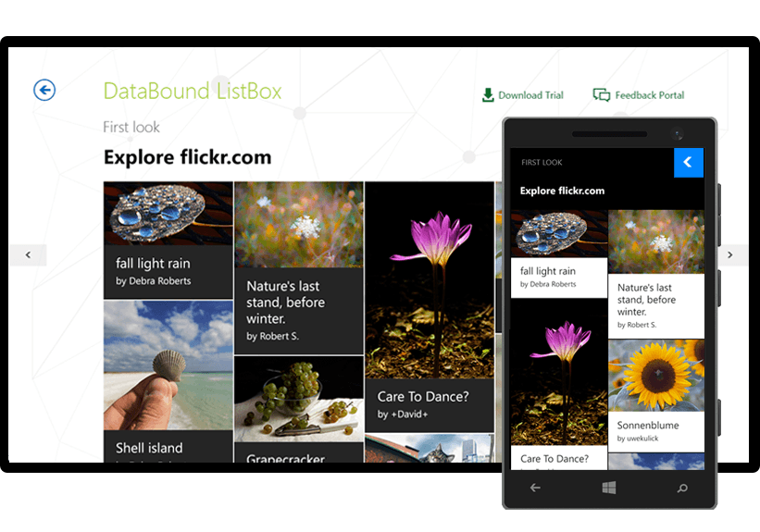Select 'Shell island' caption on tablet
Screen dimensions: 760x532
pos(149,448)
